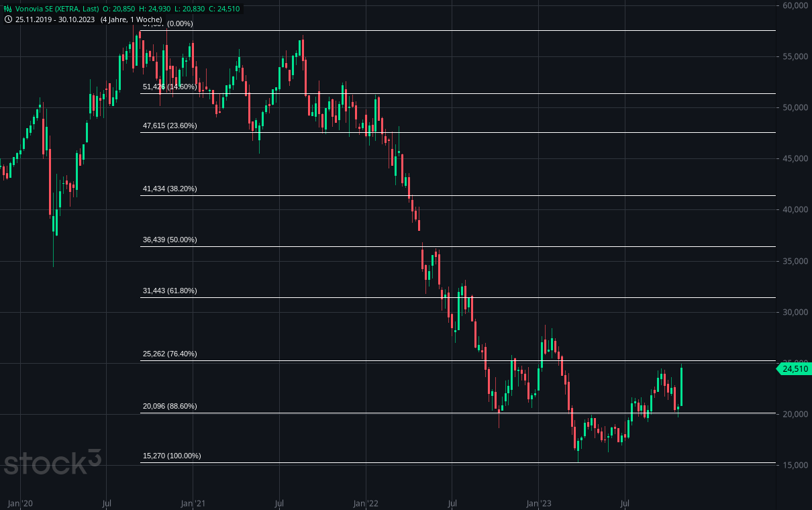
Task: Select the 47,615 (23.60%) Fibonacci label
Action: pos(170,125)
